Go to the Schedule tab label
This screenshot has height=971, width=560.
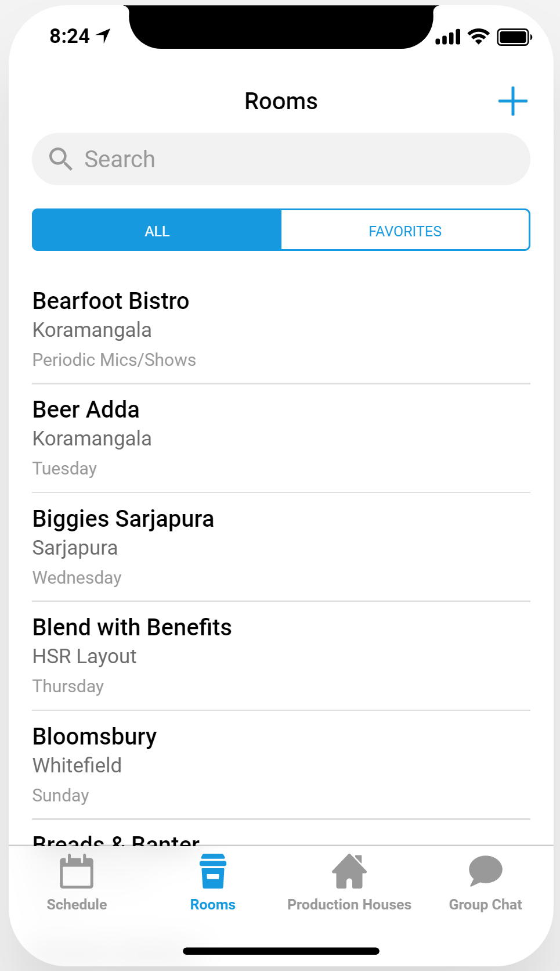click(77, 904)
